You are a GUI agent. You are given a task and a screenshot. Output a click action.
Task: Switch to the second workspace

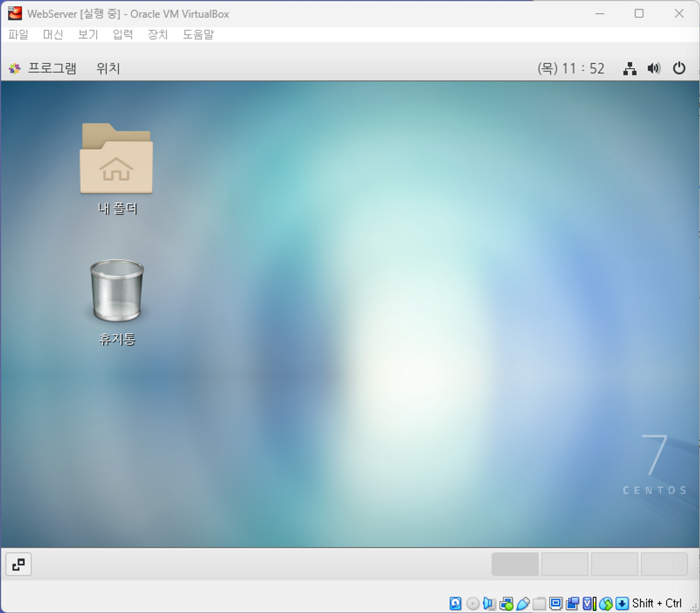tap(565, 564)
